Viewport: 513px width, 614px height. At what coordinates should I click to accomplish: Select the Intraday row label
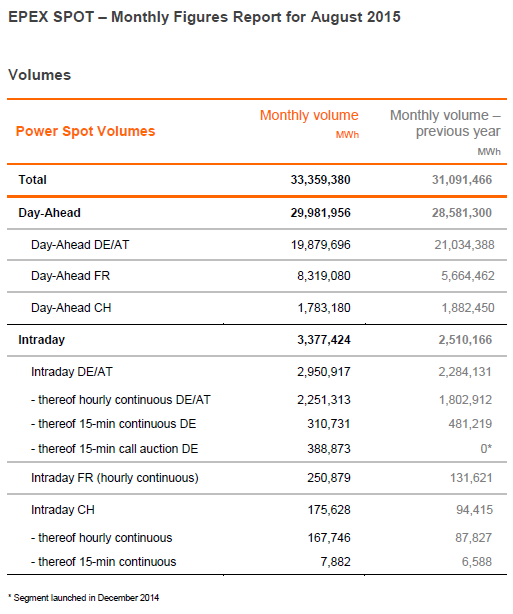42,340
